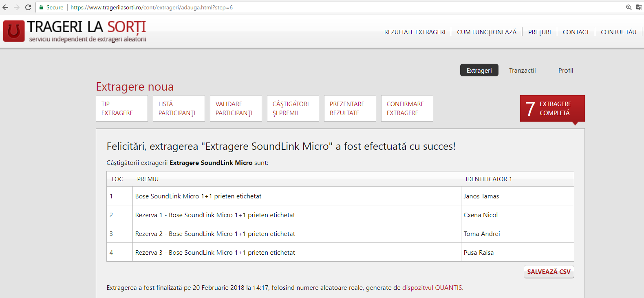Open Contul Tău menu
The width and height of the screenshot is (644, 298).
(618, 32)
